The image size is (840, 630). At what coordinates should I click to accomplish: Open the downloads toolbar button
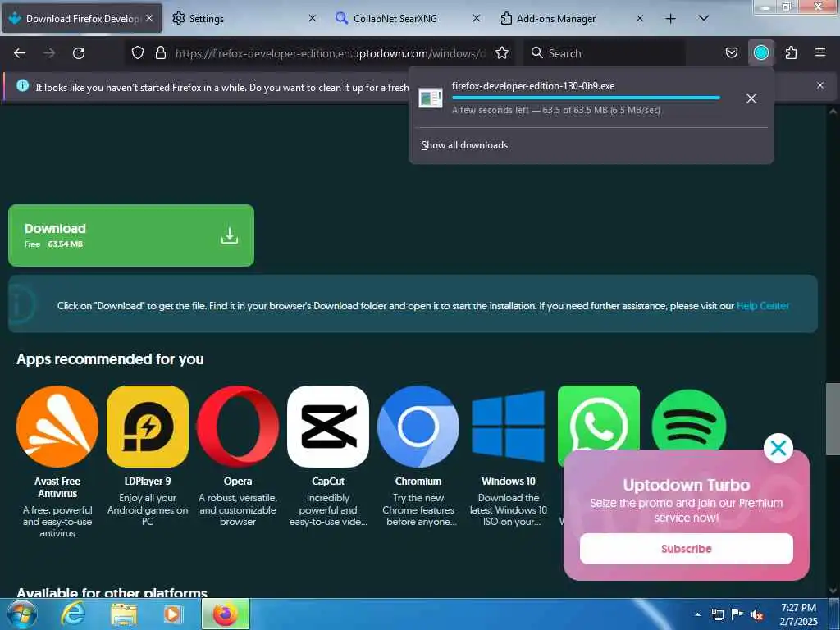pyautogui.click(x=761, y=53)
